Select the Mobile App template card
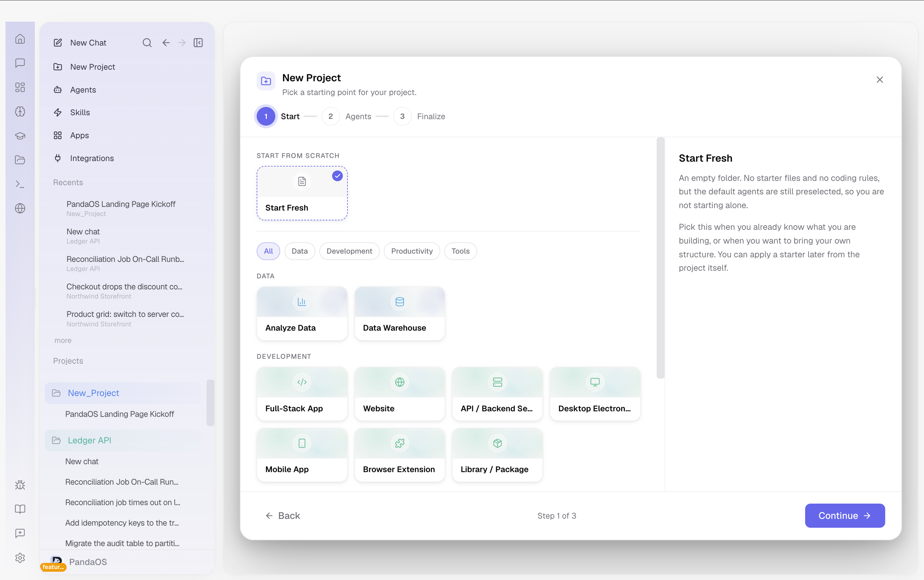The height and width of the screenshot is (580, 924). [302, 455]
